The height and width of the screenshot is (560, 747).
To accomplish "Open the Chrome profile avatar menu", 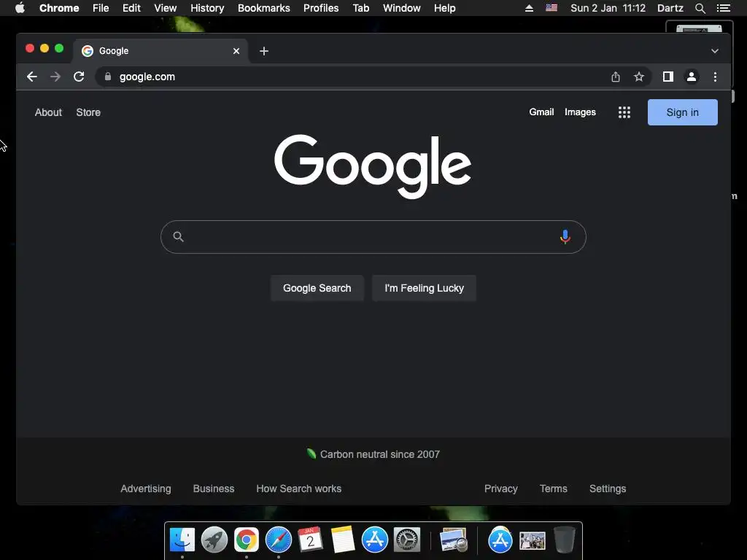I will point(692,77).
